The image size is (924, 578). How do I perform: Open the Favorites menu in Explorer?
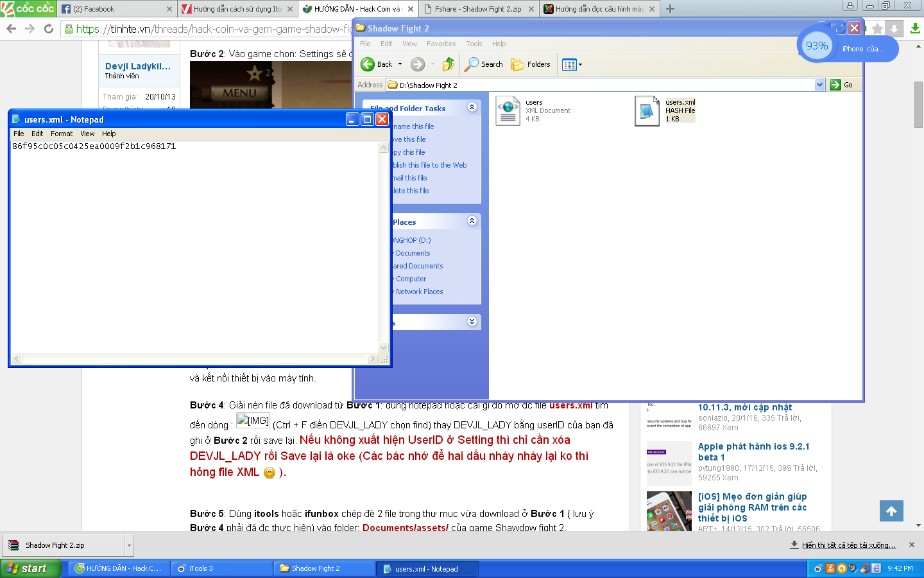(441, 44)
